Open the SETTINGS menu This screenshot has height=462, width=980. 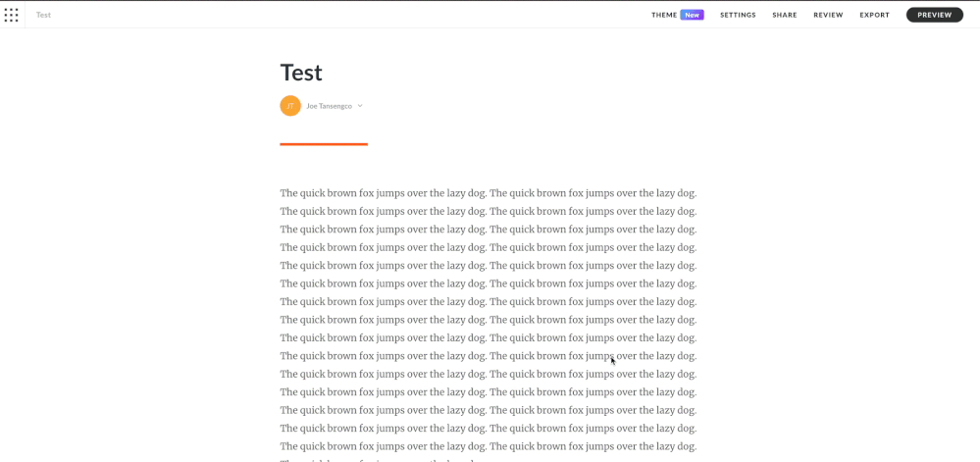tap(738, 15)
